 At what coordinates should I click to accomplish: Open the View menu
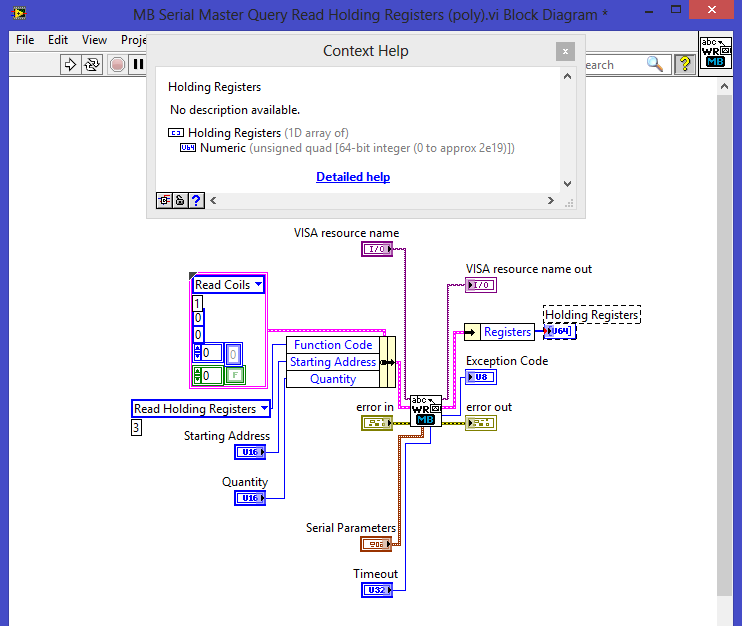pyautogui.click(x=94, y=40)
